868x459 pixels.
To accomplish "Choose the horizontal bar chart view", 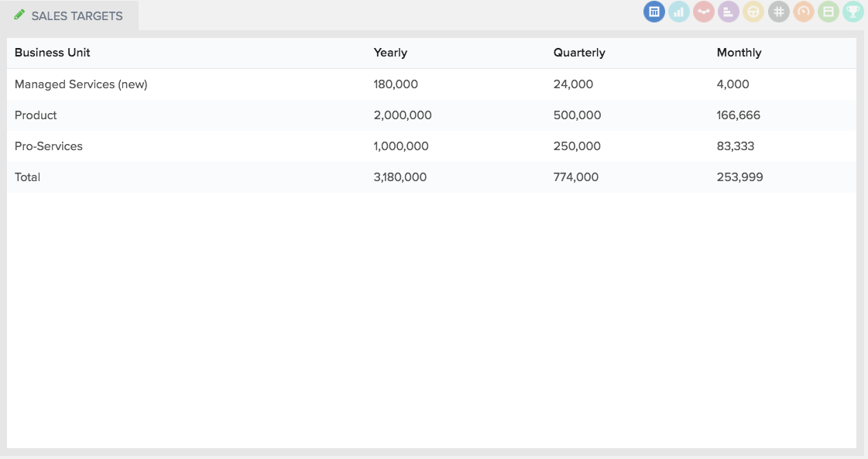I will [x=729, y=12].
